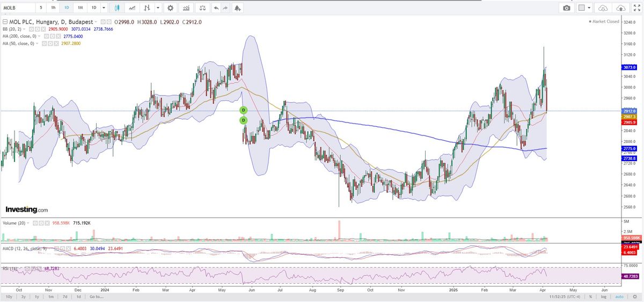Hide the MOL PLC main series

click(x=103, y=22)
